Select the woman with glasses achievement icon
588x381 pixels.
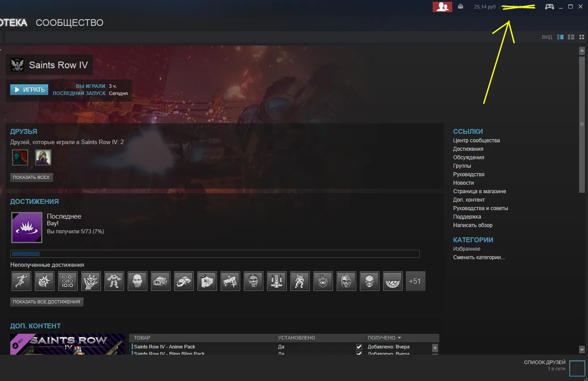(346, 281)
